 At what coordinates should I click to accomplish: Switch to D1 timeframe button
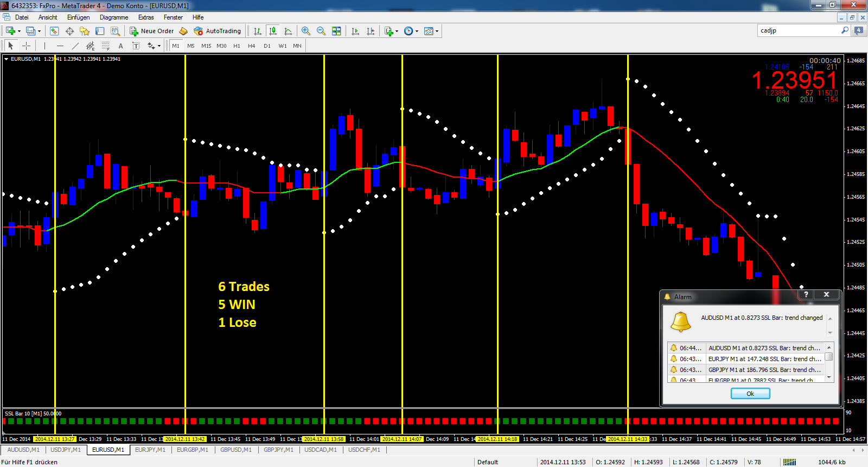click(267, 46)
